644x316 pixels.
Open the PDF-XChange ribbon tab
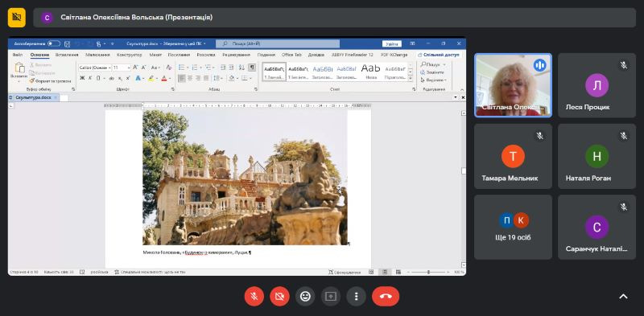point(394,55)
